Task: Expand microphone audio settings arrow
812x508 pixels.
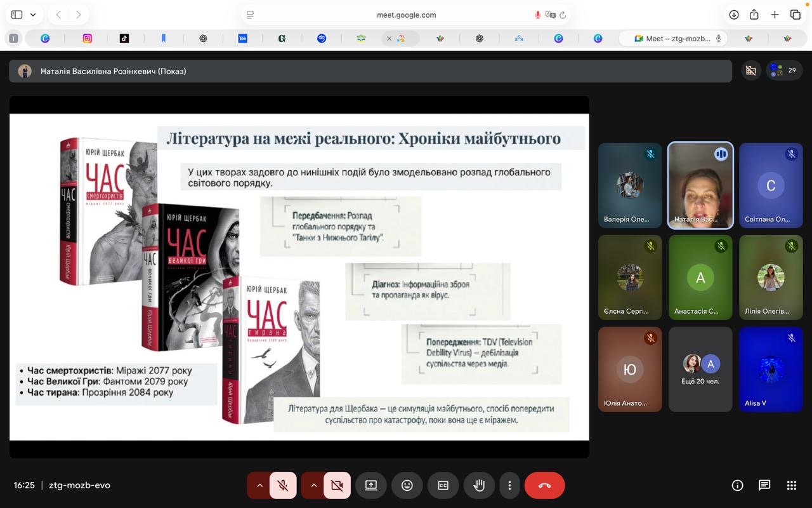Action: (x=259, y=485)
